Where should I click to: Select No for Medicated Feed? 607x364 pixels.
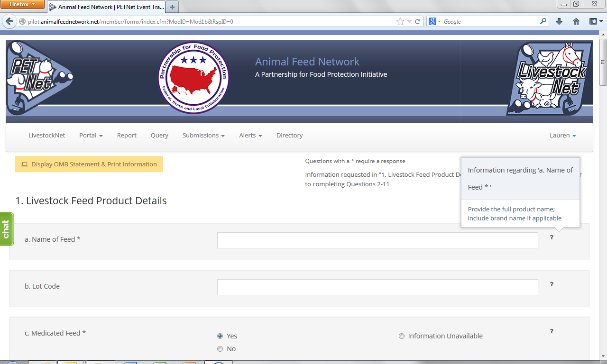point(220,349)
